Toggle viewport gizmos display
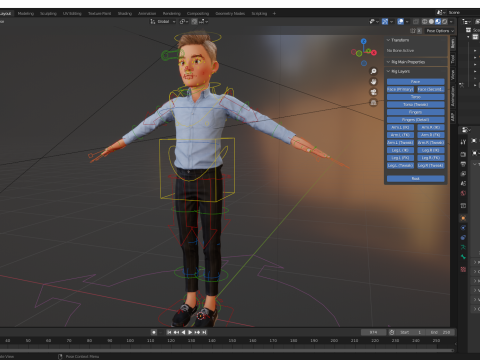The height and width of the screenshot is (360, 480). point(385,22)
